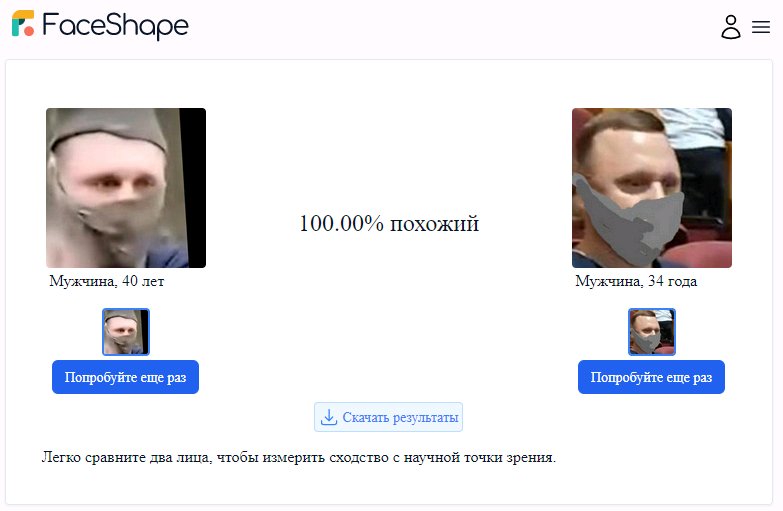Click left 'Попробуйте еще раз' button

pyautogui.click(x=125, y=377)
